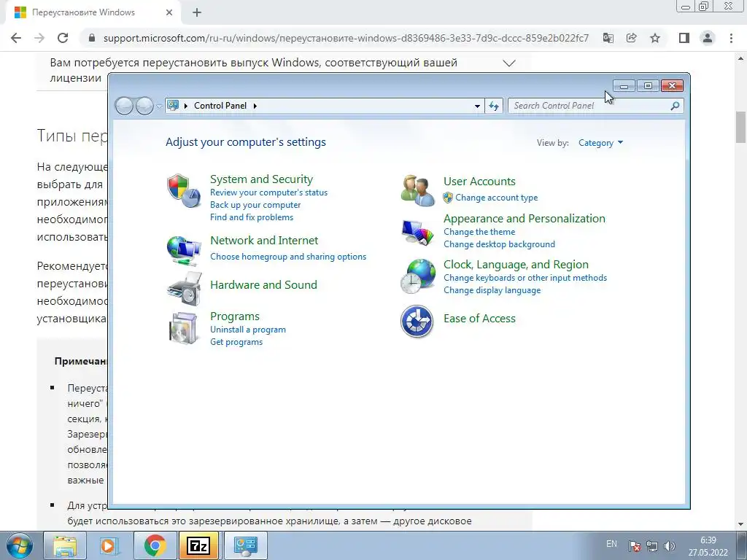Switch to Chrome on the taskbar

click(155, 545)
